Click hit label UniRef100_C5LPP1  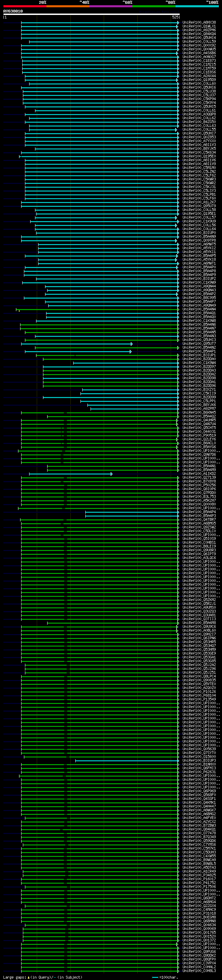199,401
